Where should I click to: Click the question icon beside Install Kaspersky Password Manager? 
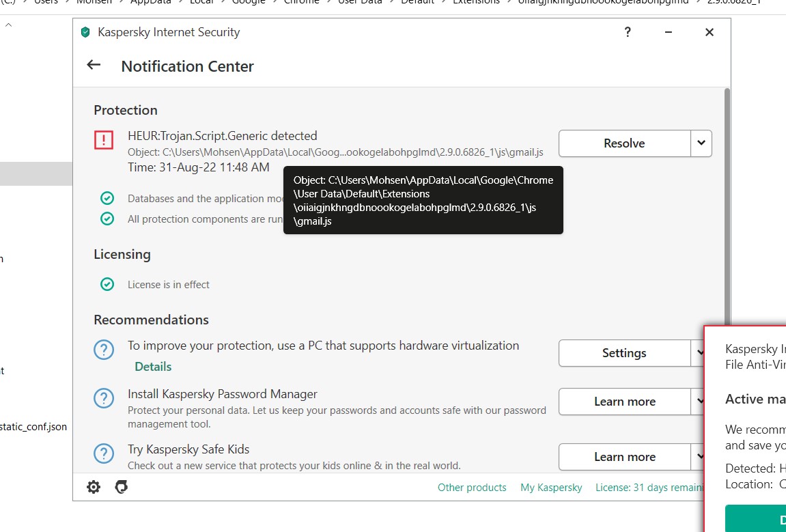coord(104,398)
